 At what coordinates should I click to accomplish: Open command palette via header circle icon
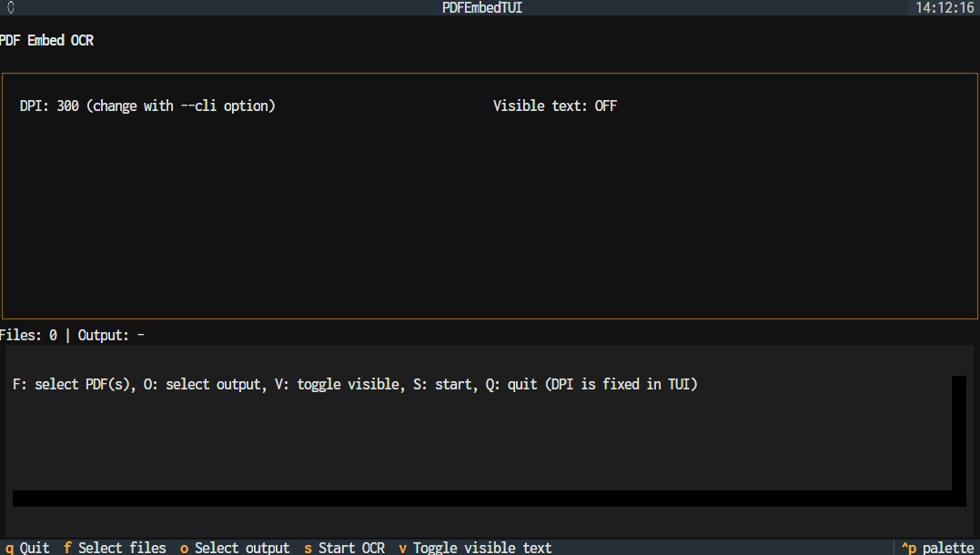(x=11, y=7)
